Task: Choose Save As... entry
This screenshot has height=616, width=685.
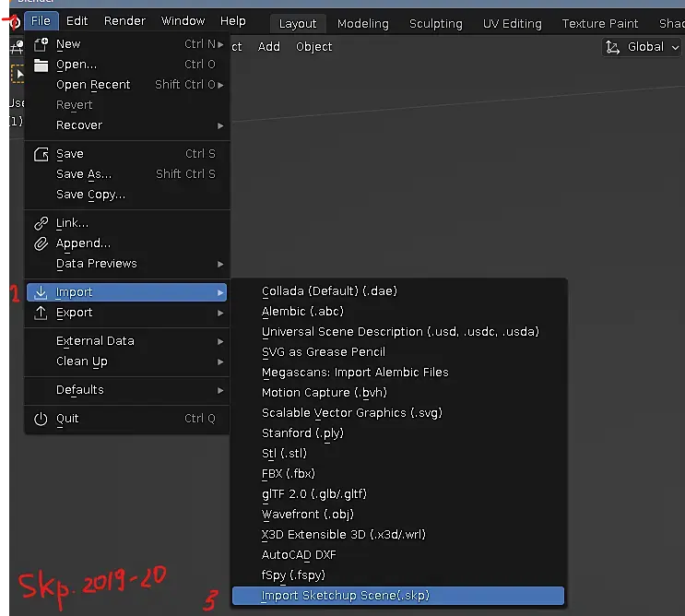Action: (x=127, y=174)
